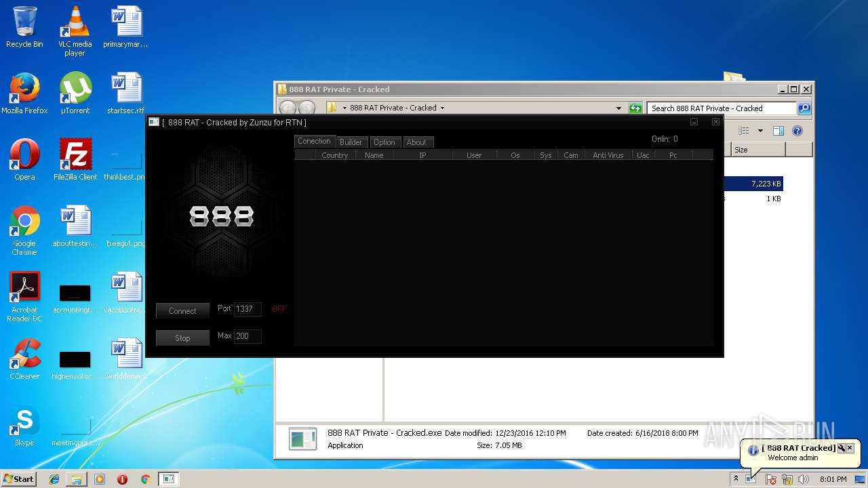Image resolution: width=868 pixels, height=488 pixels.
Task: Click refresh button in Explorer address bar
Action: pyautogui.click(x=635, y=108)
